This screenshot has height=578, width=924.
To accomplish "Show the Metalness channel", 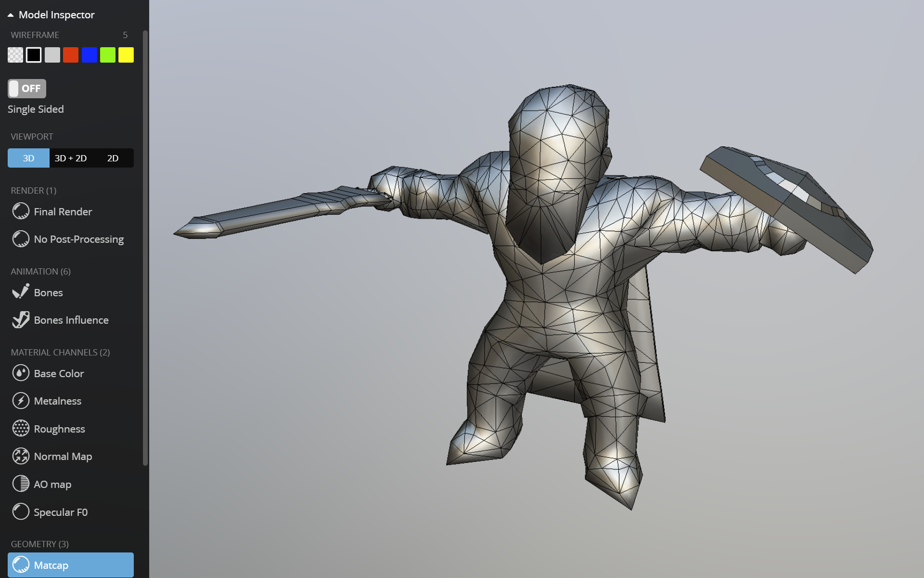I will 57,401.
